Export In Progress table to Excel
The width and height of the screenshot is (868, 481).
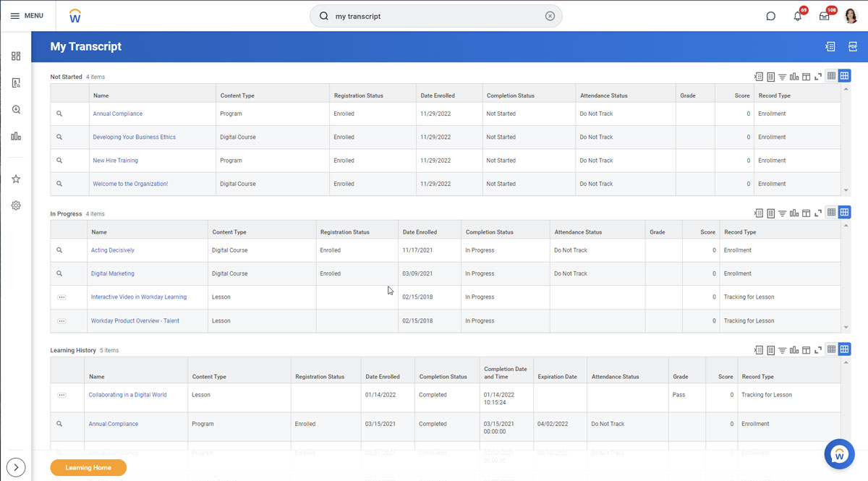coord(758,213)
